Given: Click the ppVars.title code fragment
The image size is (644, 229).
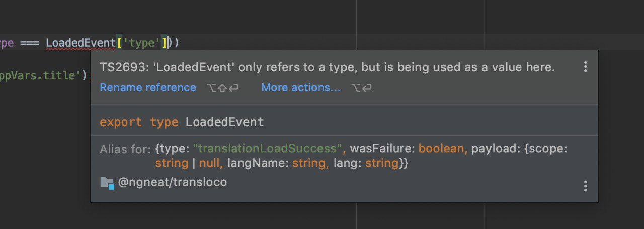Looking at the screenshot, I should pyautogui.click(x=44, y=75).
